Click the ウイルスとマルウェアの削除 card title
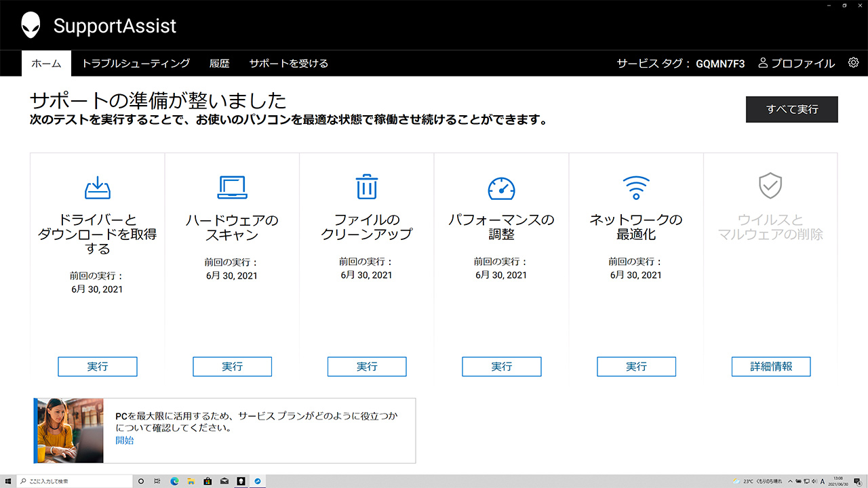868x488 pixels. coord(771,227)
